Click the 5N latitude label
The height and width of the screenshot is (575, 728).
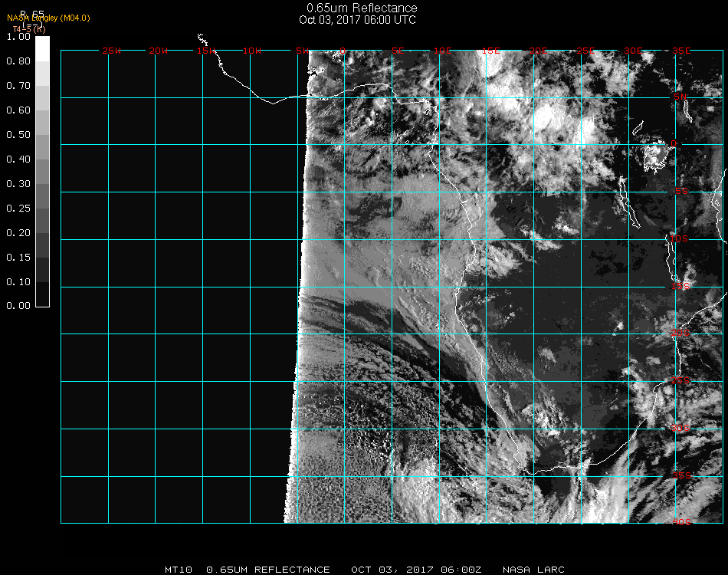(680, 97)
